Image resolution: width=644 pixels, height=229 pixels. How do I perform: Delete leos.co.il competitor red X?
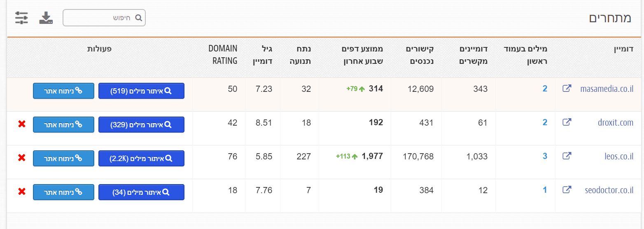pyautogui.click(x=22, y=158)
